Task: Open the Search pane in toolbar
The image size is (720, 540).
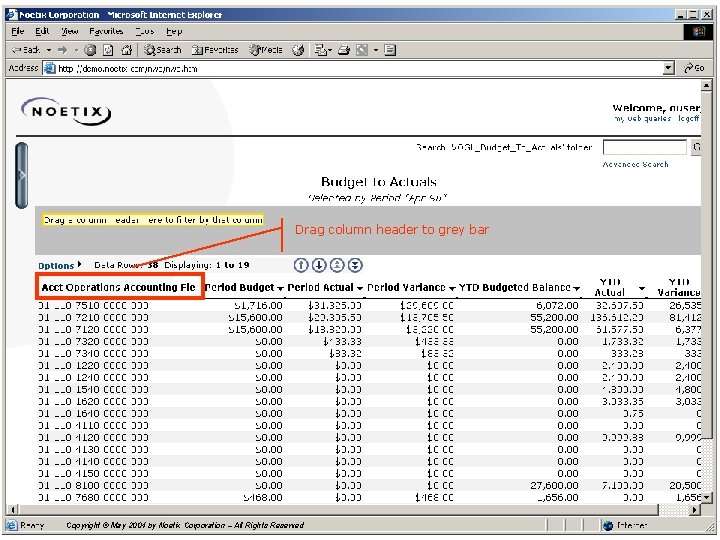Action: coord(162,49)
